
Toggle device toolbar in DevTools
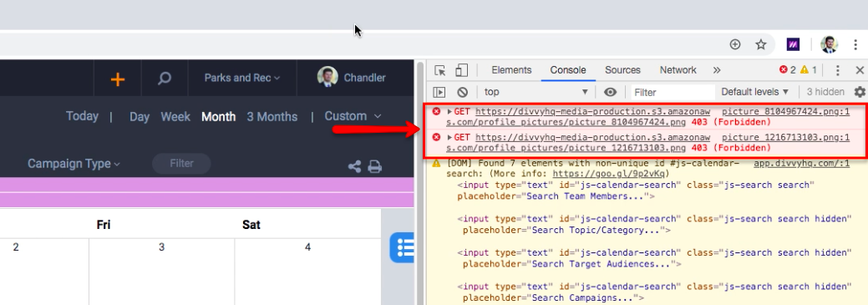tap(461, 70)
